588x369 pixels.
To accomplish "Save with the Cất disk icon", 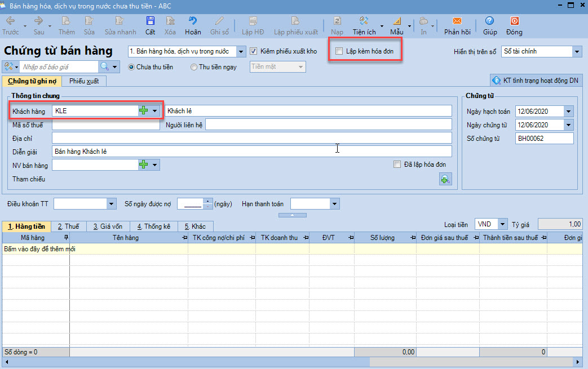I will (x=151, y=21).
